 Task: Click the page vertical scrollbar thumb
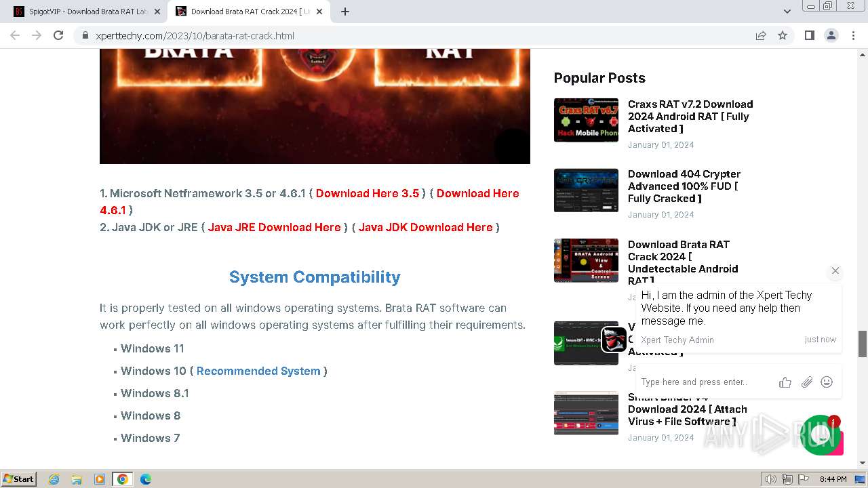point(863,344)
